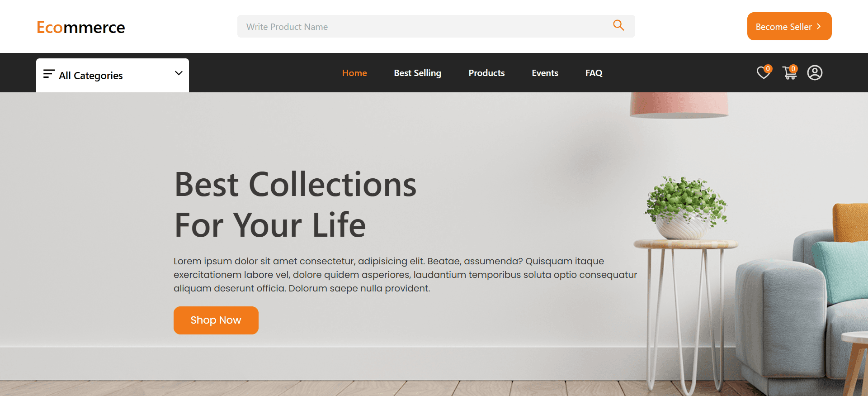Open the wishlist heart icon
The image size is (868, 396).
(x=764, y=72)
